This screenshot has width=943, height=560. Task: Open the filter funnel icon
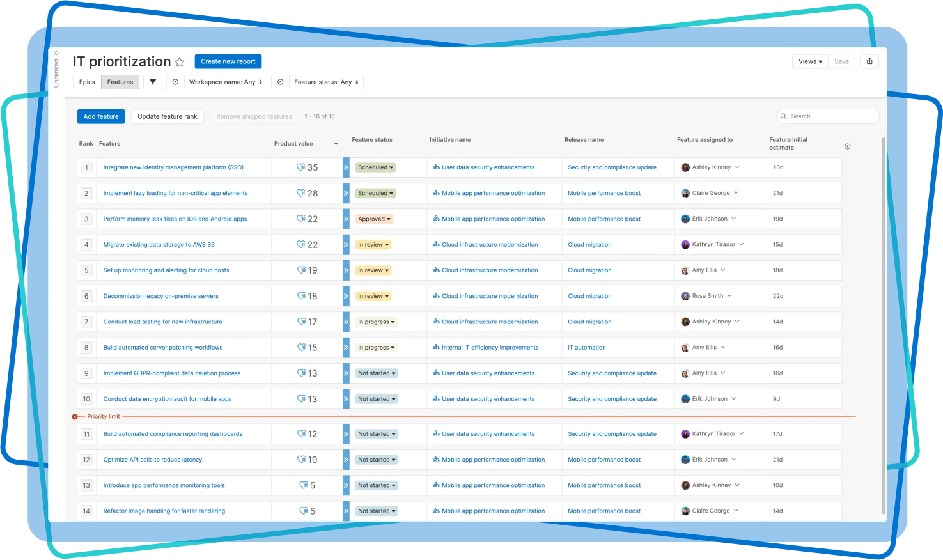pyautogui.click(x=153, y=82)
